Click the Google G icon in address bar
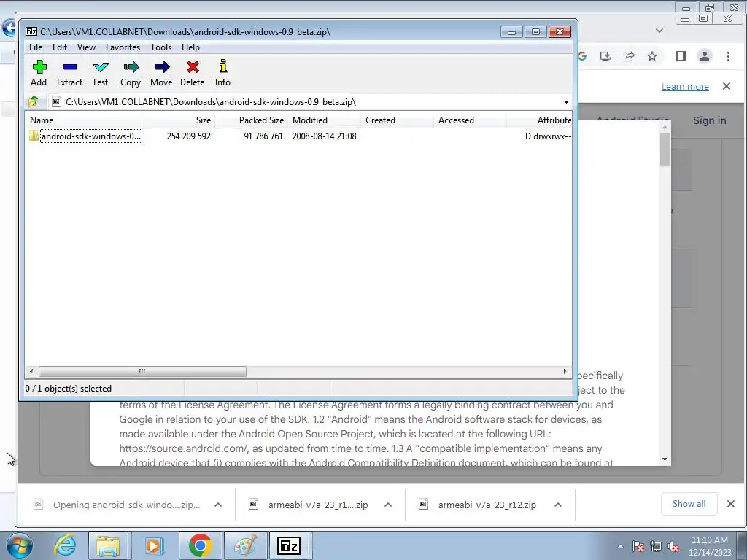This screenshot has height=560, width=747. tap(582, 57)
